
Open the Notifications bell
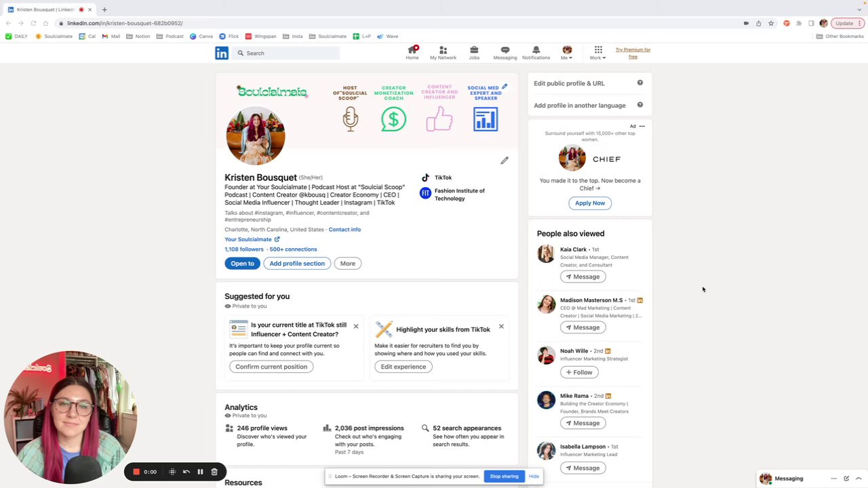coord(536,53)
